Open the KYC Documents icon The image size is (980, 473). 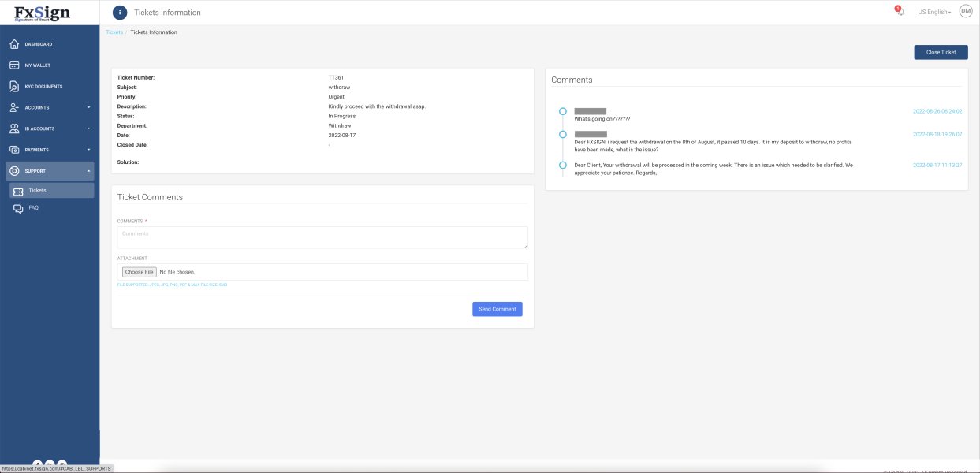point(14,87)
